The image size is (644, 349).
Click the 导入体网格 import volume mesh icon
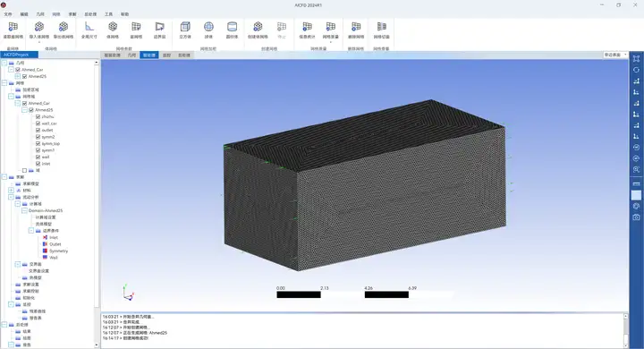click(39, 27)
